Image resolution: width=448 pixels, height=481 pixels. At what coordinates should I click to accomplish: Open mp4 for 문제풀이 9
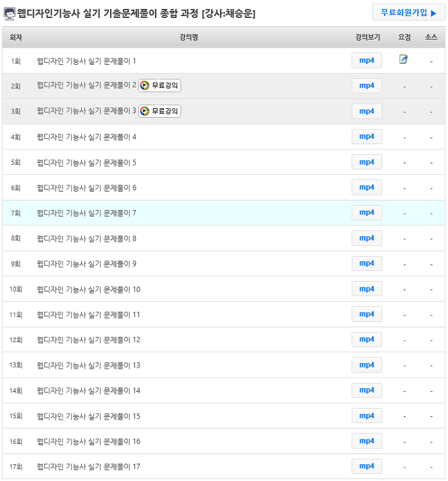(367, 263)
